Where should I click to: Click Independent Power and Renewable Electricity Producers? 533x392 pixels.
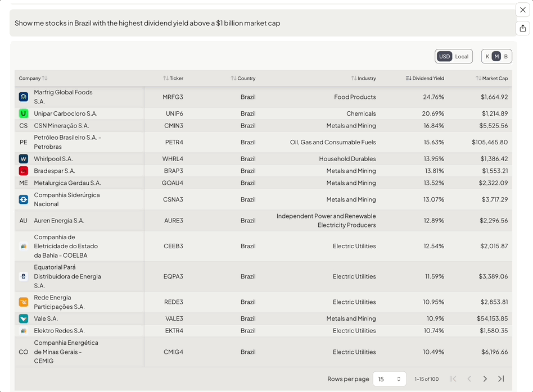[326, 221]
